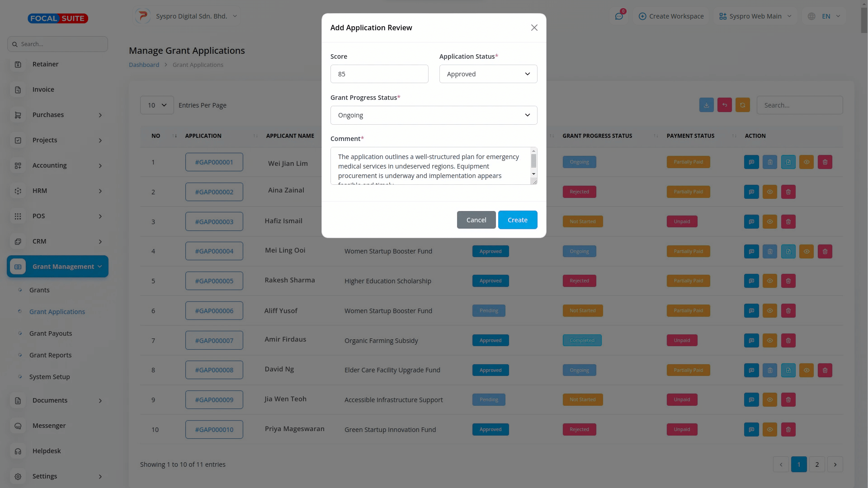
Task: Click the eye icon for Rakesh Sharma's row
Action: tap(769, 281)
